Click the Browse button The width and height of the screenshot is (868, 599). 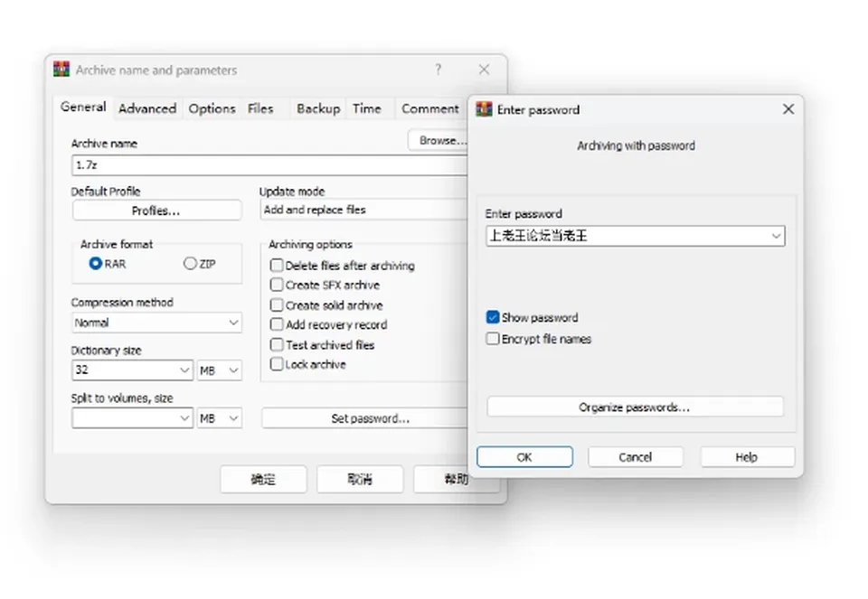(438, 140)
